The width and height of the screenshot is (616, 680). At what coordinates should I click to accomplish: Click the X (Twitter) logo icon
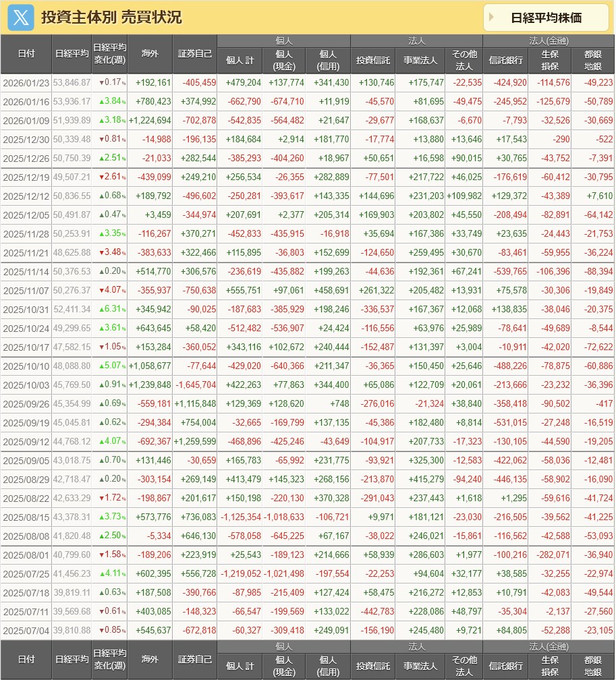click(x=21, y=18)
